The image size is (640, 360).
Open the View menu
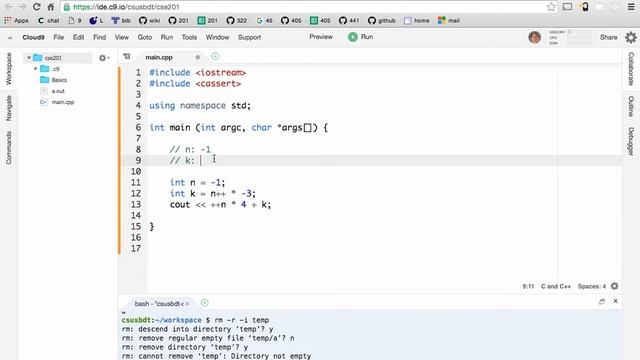(x=122, y=37)
